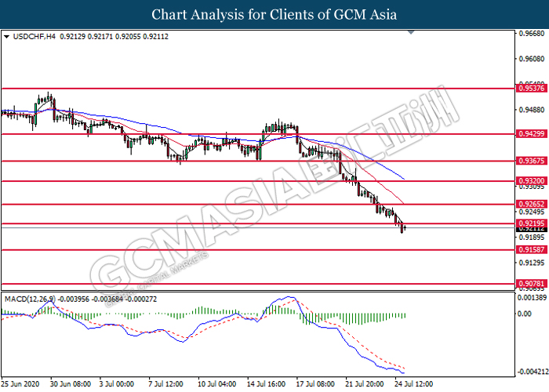Image resolution: width=549 pixels, height=392 pixels.
Task: Click the 14 Jul 16:00 time label
Action: [x=266, y=384]
